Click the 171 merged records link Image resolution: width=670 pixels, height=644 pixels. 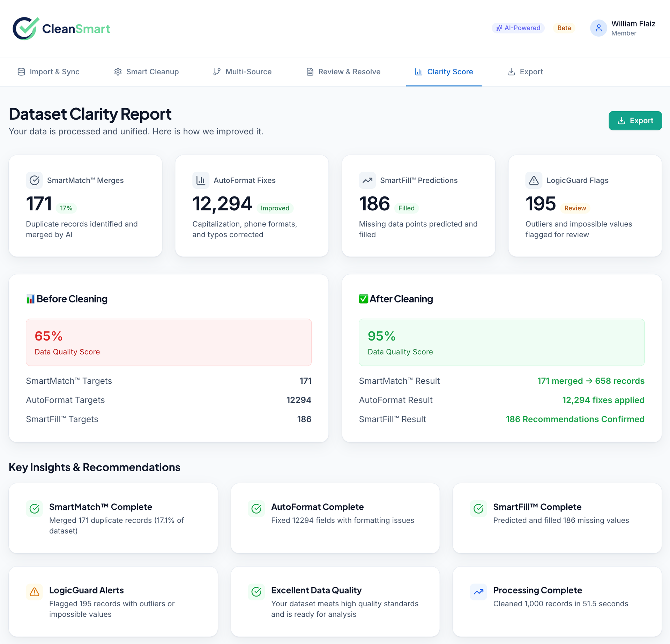point(591,381)
